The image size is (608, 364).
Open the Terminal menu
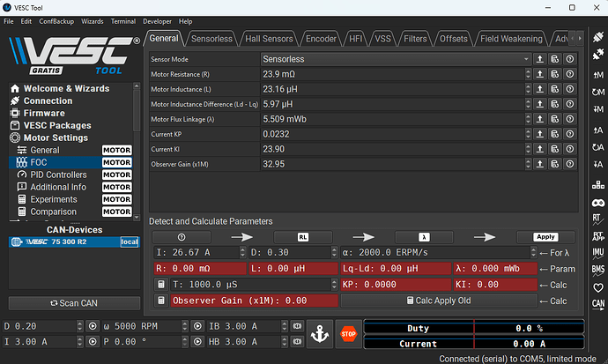click(x=122, y=21)
